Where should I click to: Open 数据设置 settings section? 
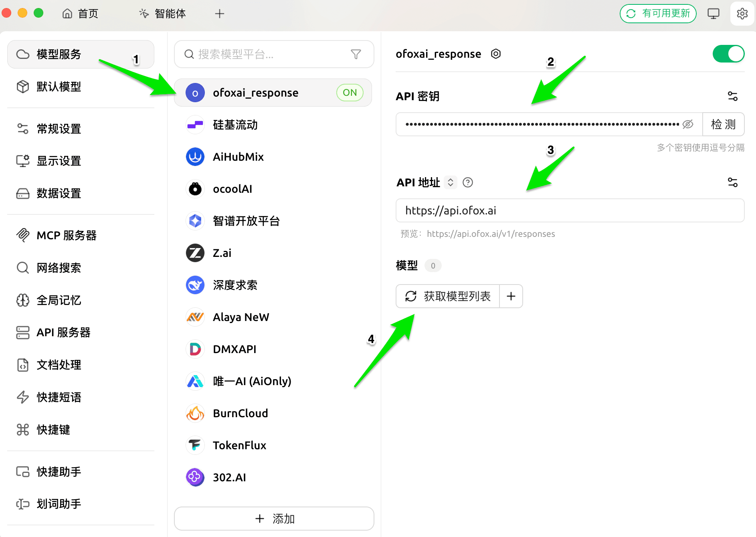tap(81, 194)
